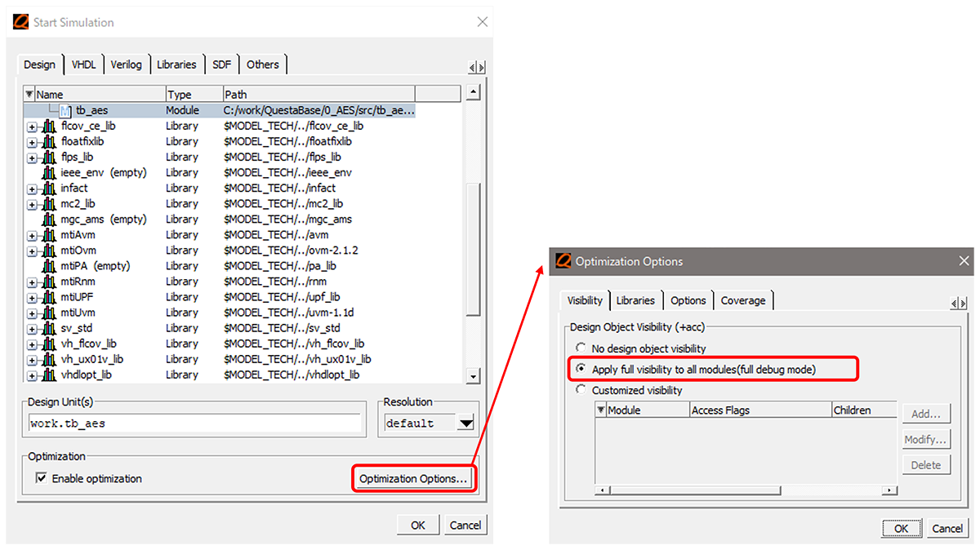Screen dimensions: 980x550
Task: Switch to the Verilog tab
Action: point(126,64)
